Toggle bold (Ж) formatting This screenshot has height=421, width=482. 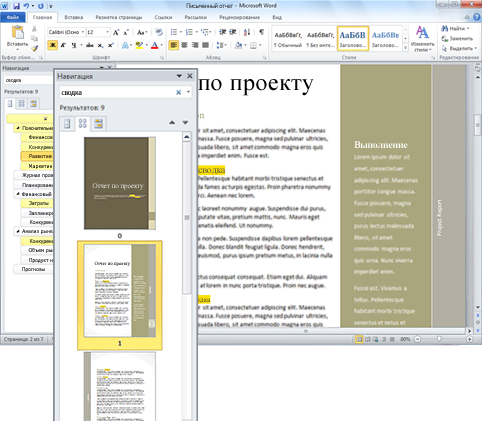click(x=52, y=45)
